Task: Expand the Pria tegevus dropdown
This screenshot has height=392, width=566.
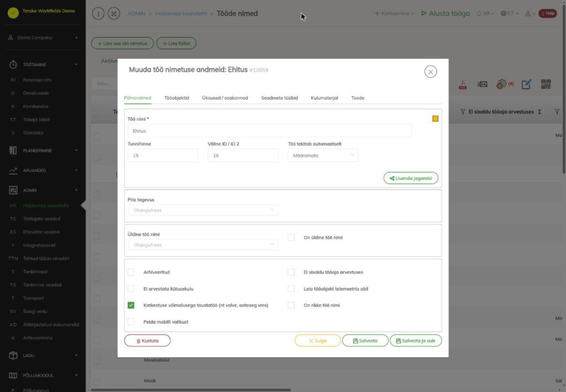Action: click(203, 210)
